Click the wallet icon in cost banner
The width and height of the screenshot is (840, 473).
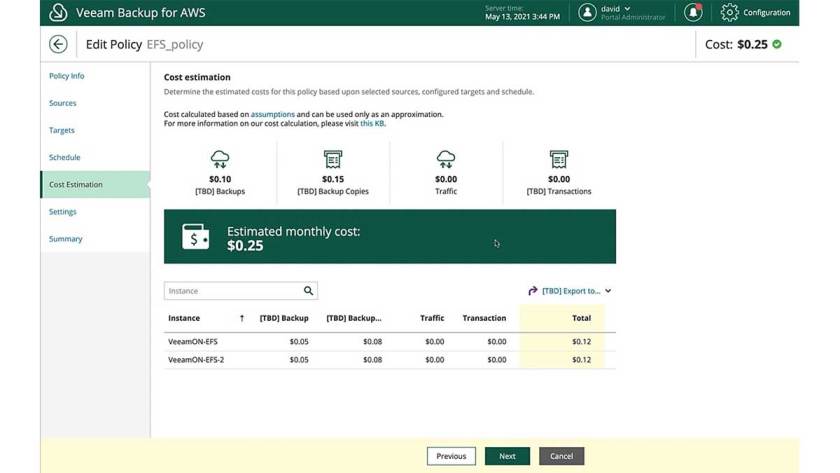click(196, 237)
